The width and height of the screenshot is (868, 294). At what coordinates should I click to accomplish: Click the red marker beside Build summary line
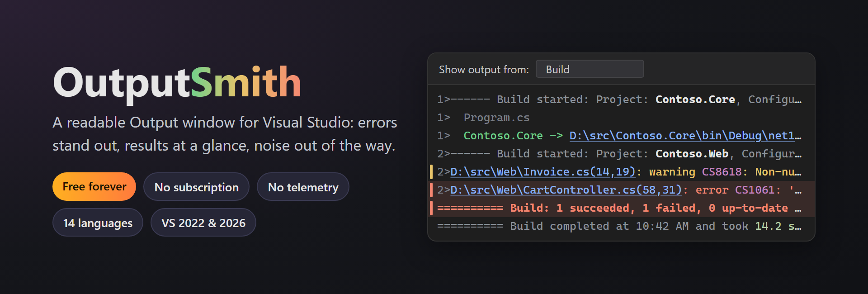431,208
